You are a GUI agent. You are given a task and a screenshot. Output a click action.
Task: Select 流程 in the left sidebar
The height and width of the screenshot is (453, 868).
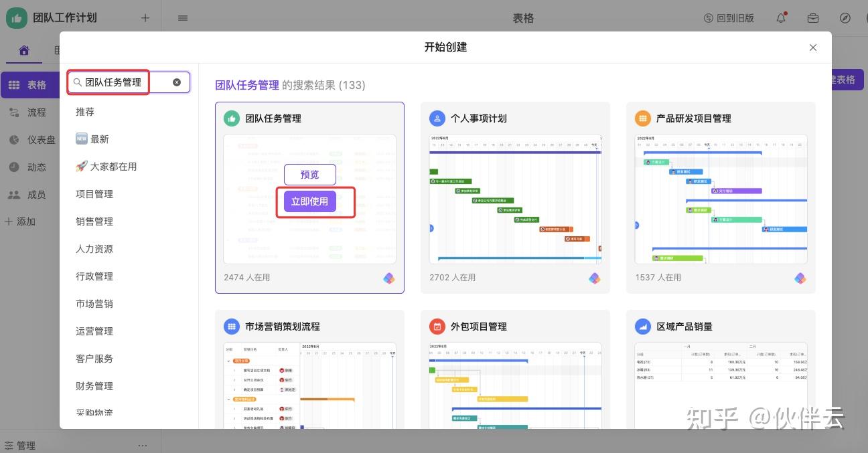(x=28, y=112)
